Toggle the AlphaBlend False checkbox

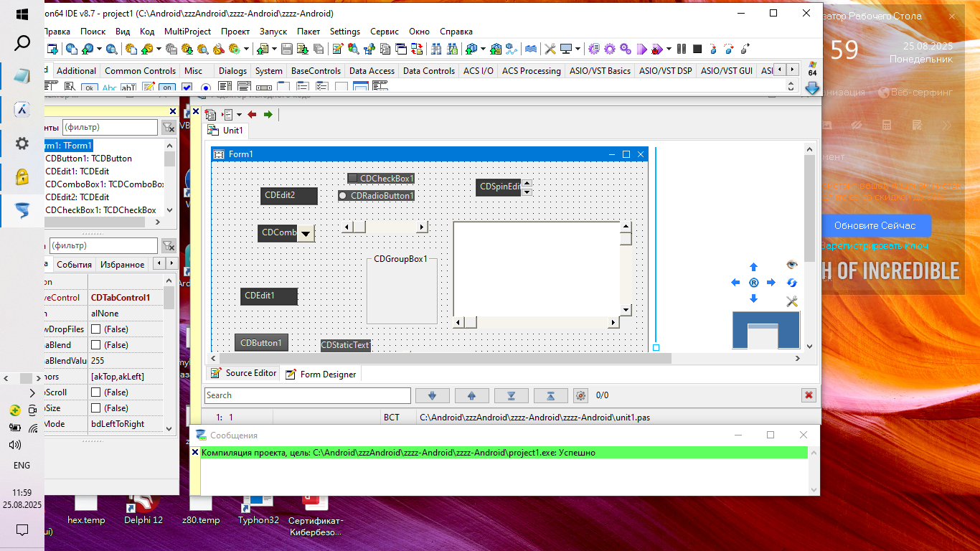click(95, 345)
